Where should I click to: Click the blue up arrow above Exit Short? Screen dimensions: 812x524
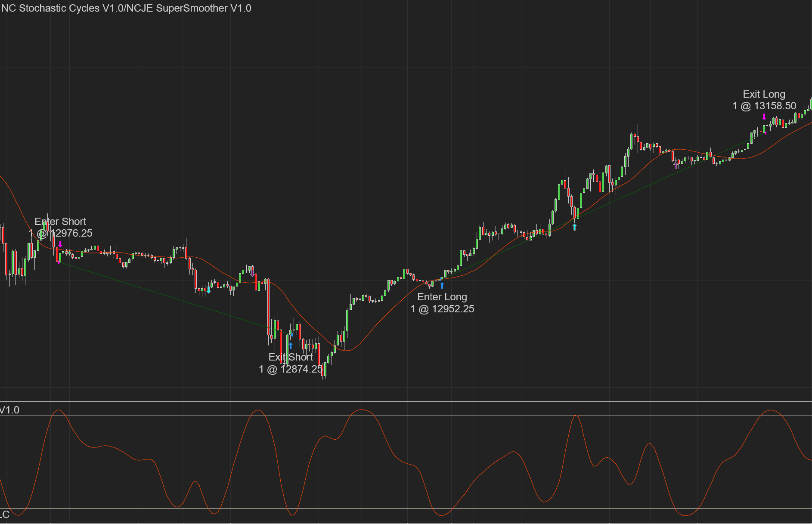coord(291,345)
